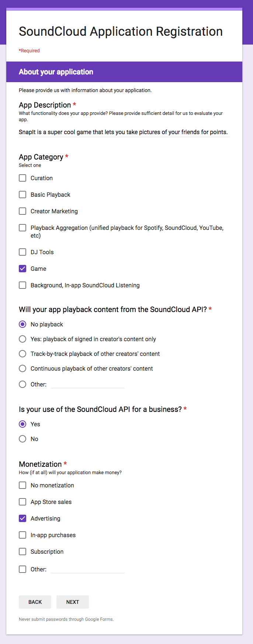Select No for business use
Screen dimensions: 253x644
[x=22, y=439]
